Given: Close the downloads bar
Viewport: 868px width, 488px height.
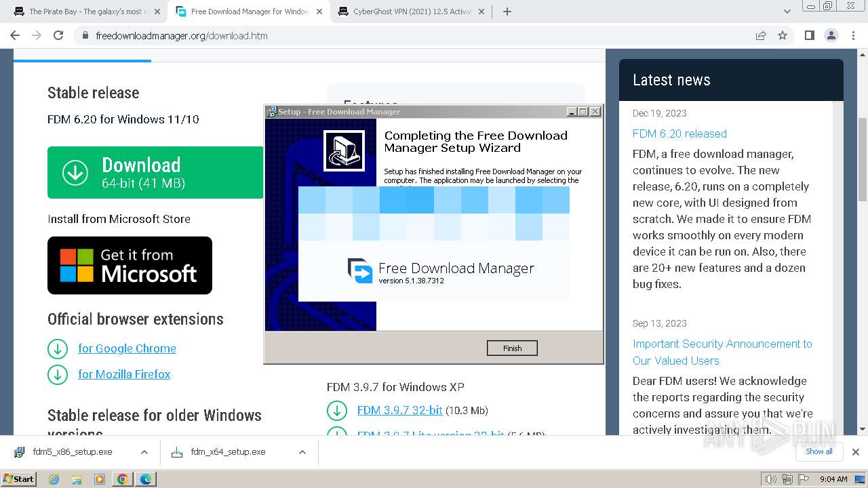Looking at the screenshot, I should (855, 452).
